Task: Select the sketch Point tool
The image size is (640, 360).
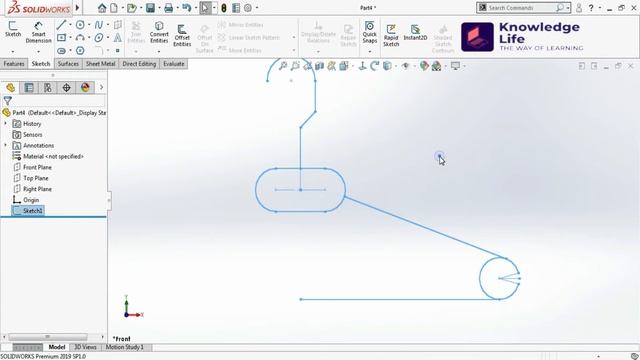Action: [x=118, y=51]
